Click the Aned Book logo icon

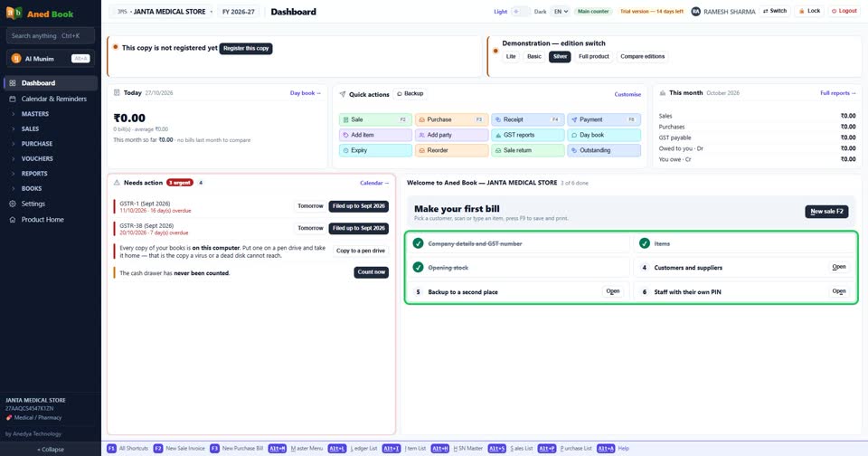point(14,13)
